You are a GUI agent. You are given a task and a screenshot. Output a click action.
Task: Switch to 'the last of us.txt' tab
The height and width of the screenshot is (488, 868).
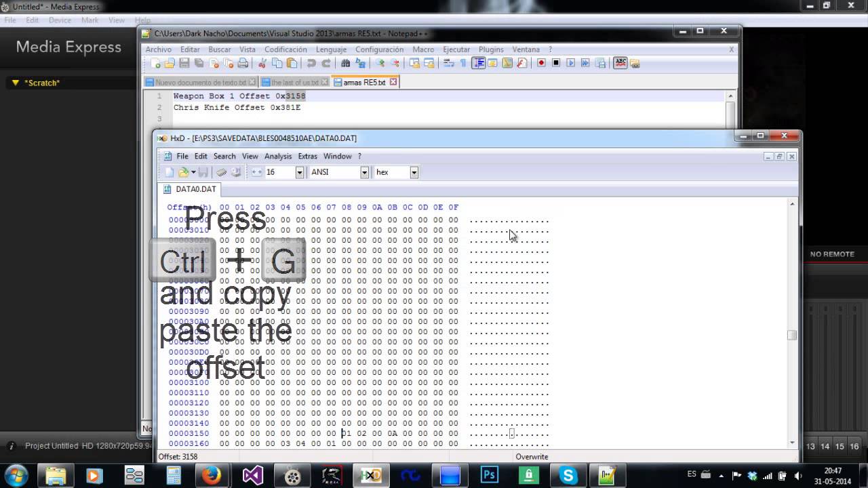point(294,82)
